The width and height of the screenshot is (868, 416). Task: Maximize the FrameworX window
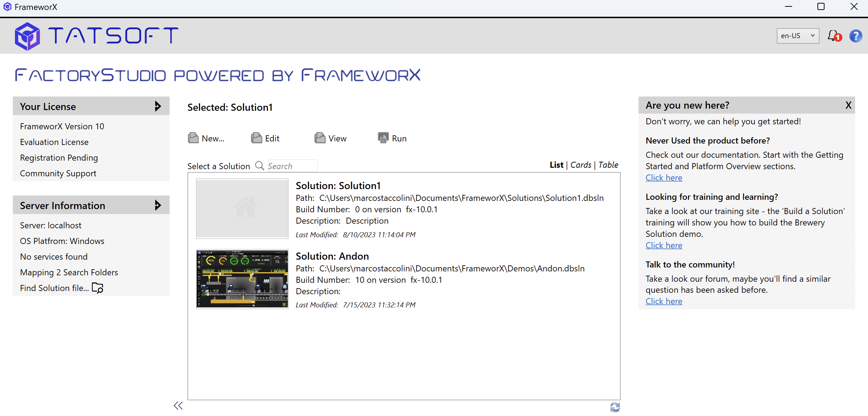[821, 7]
